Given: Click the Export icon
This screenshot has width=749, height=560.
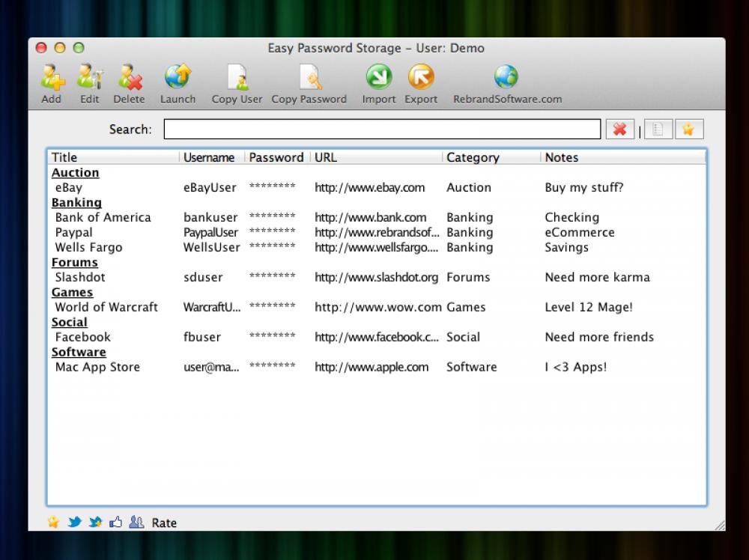Looking at the screenshot, I should pos(420,77).
